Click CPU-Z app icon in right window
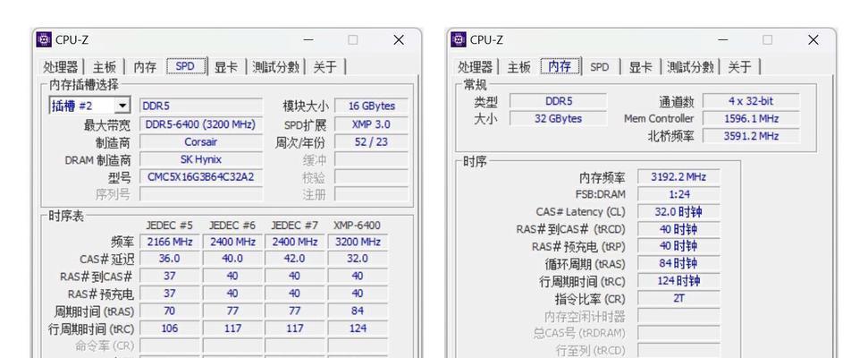Image resolution: width=868 pixels, height=358 pixels. [x=459, y=40]
